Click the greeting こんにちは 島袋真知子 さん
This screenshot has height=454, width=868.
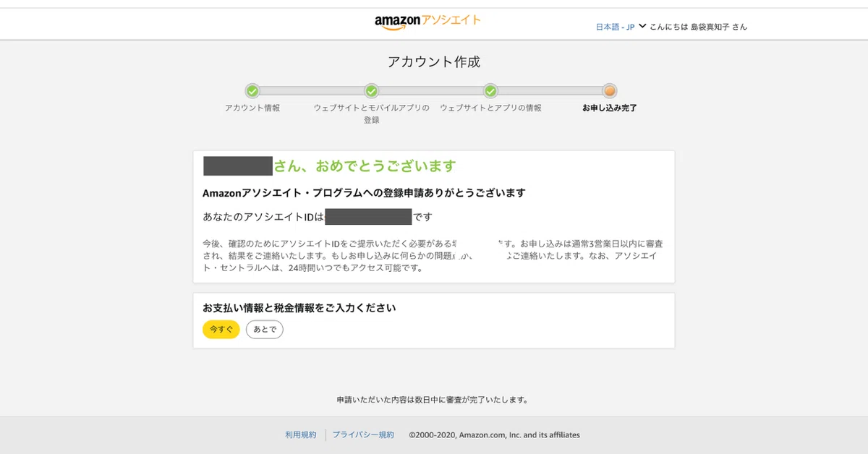698,27
